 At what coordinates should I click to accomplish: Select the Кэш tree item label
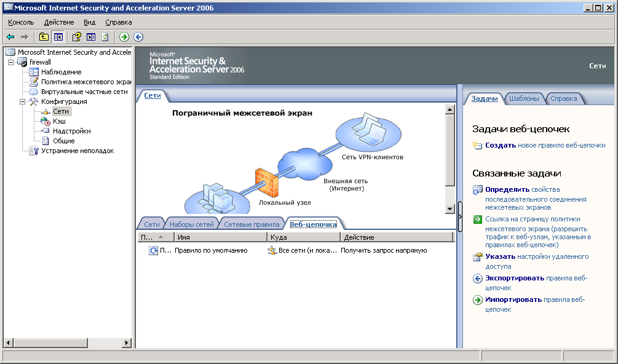coord(59,121)
